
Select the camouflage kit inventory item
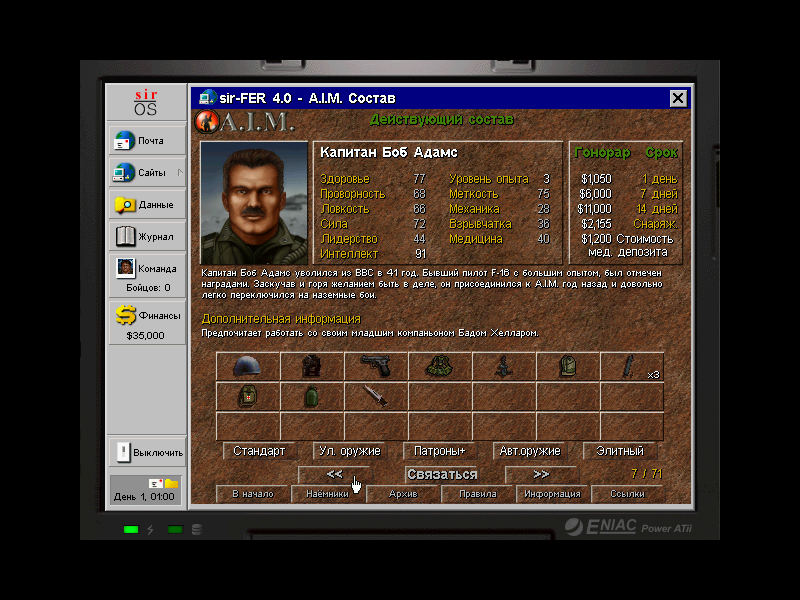pyautogui.click(x=439, y=366)
